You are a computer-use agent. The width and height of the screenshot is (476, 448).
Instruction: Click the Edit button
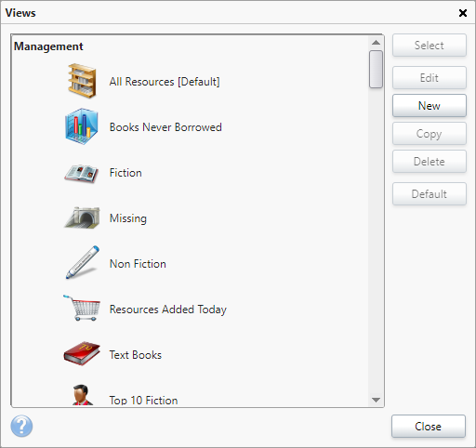click(430, 78)
